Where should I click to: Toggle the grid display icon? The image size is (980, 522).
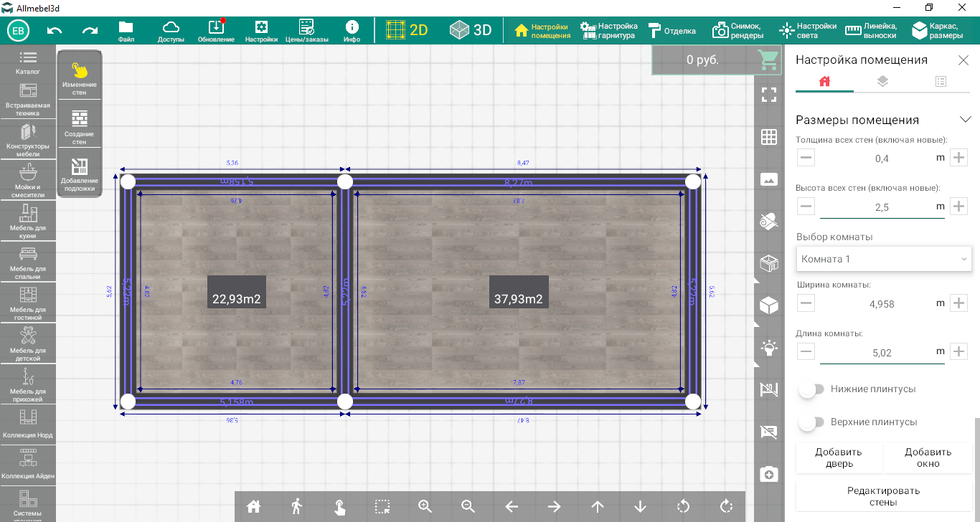click(x=769, y=137)
